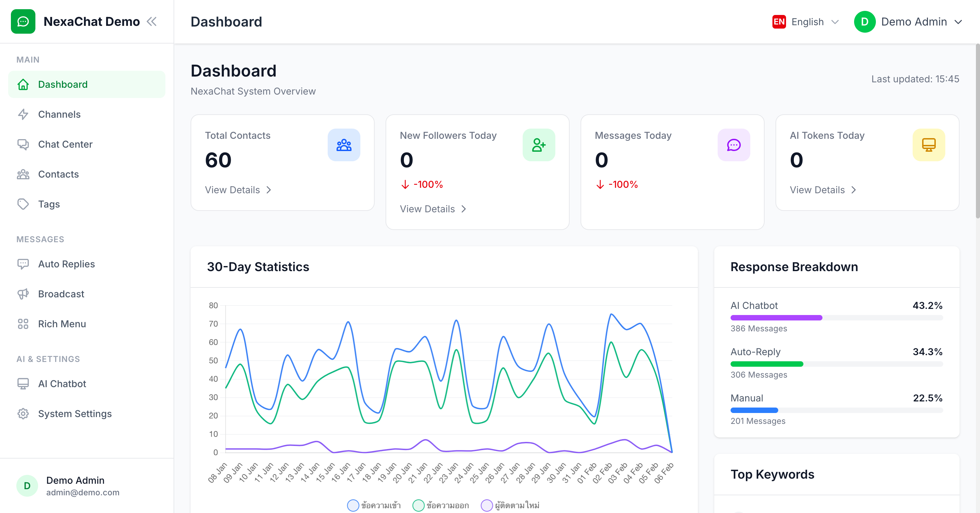Click the Rich Menu grid icon

[23, 324]
